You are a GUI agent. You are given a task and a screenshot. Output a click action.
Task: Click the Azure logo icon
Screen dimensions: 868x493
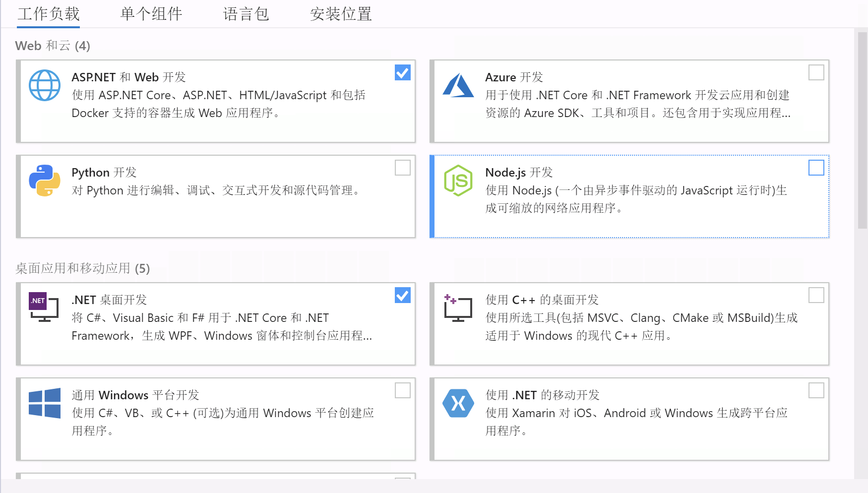point(458,85)
